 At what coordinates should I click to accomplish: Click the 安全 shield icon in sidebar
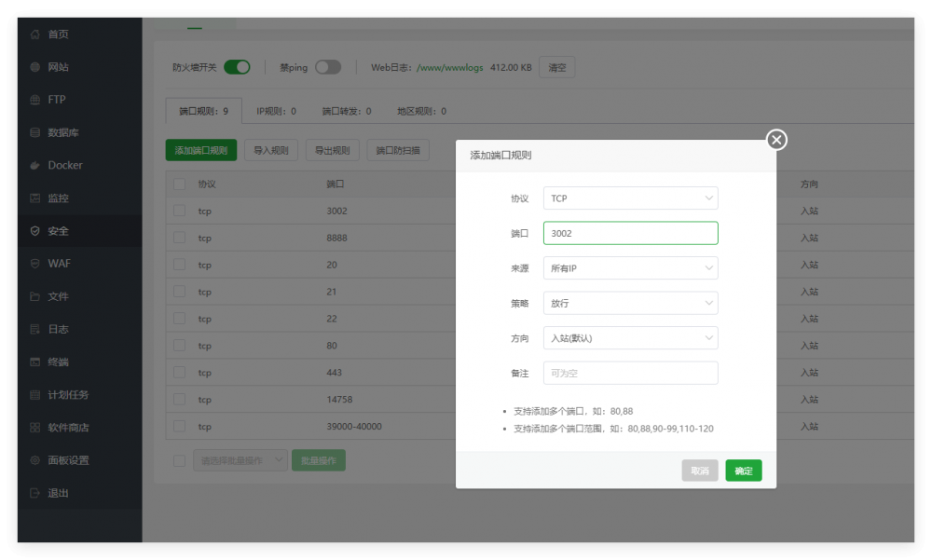coord(34,231)
